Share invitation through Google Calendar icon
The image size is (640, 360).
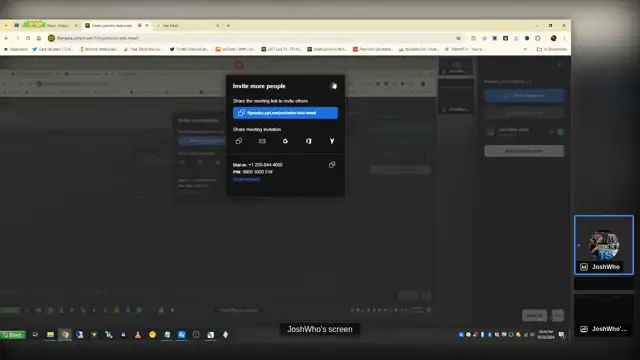pos(285,141)
